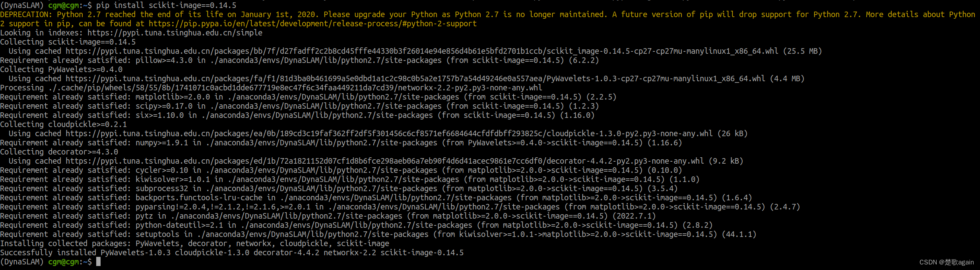The width and height of the screenshot is (980, 270).
Task: Click the Collecting decorator>=4.3.0 line
Action: [x=59, y=152]
